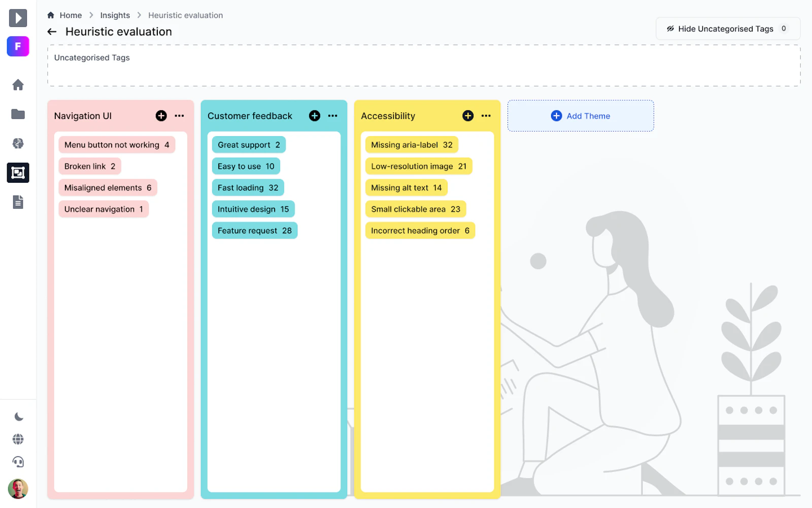Click the Heuristic evaluation page title

(119, 31)
